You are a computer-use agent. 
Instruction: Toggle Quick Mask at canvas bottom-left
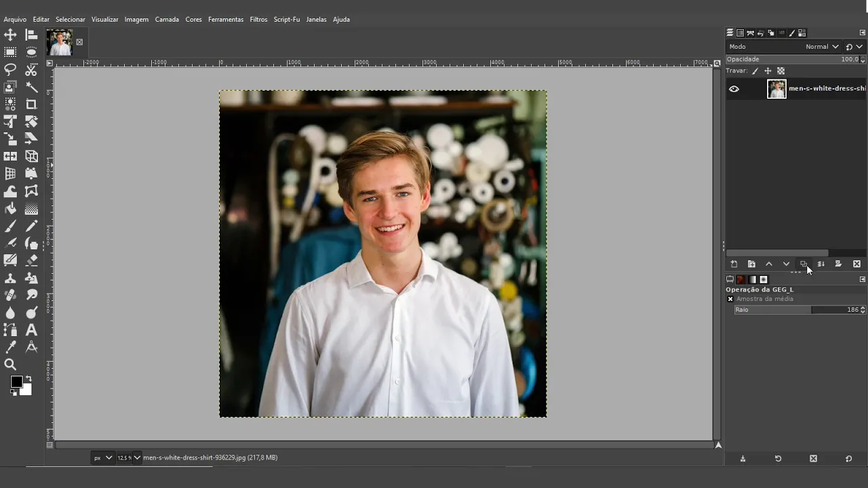(50, 445)
